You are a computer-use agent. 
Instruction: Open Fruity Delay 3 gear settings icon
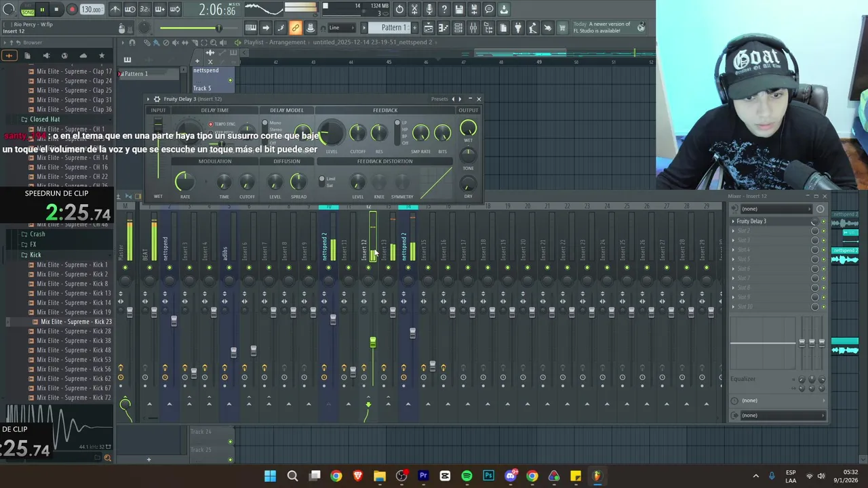[157, 99]
